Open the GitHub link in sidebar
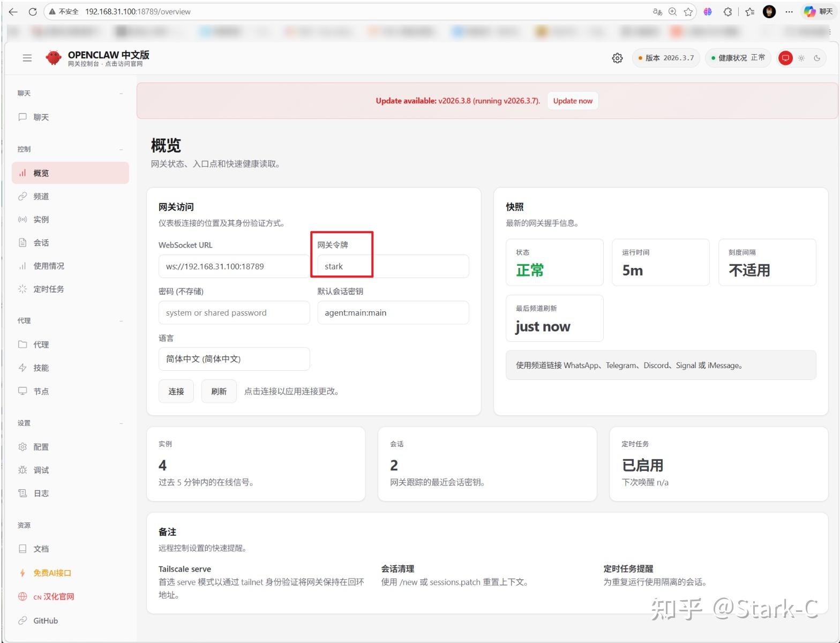840x643 pixels. [x=70, y=620]
